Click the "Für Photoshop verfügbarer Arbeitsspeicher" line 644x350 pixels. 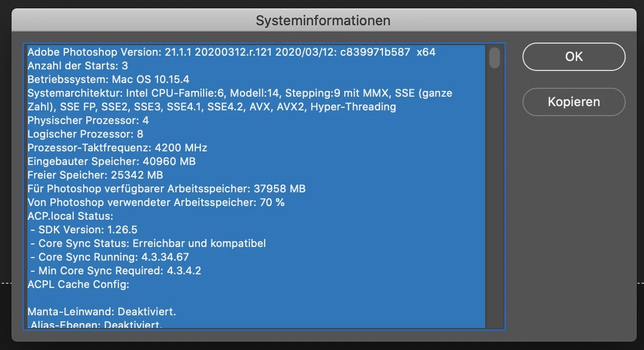point(166,189)
